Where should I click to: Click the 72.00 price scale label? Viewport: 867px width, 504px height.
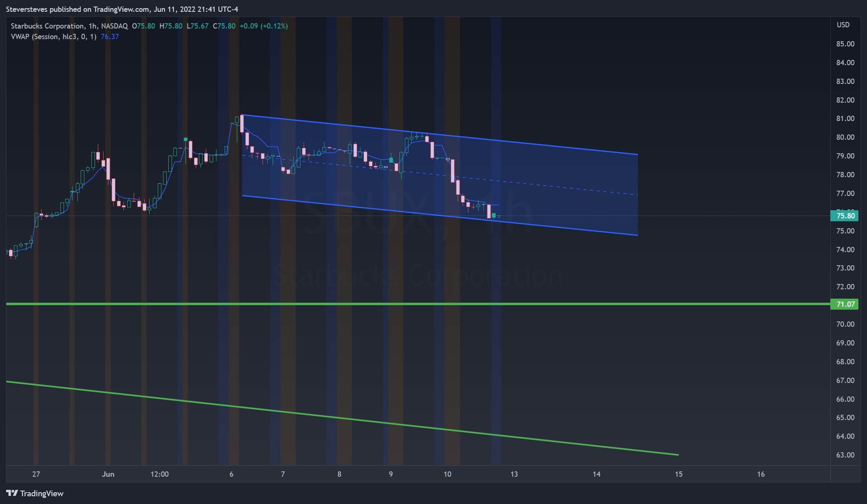(845, 286)
